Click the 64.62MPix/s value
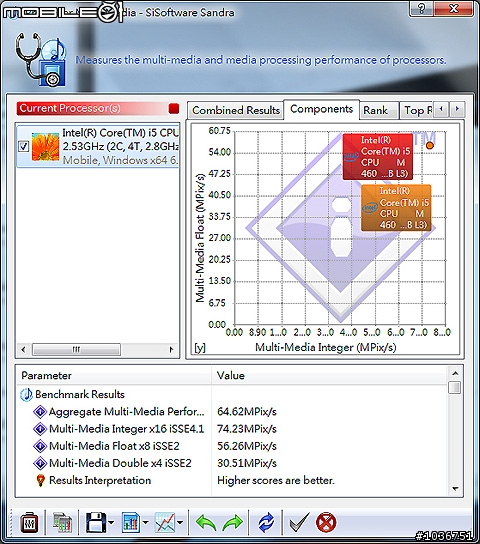Image resolution: width=480 pixels, height=544 pixels. pos(247,412)
